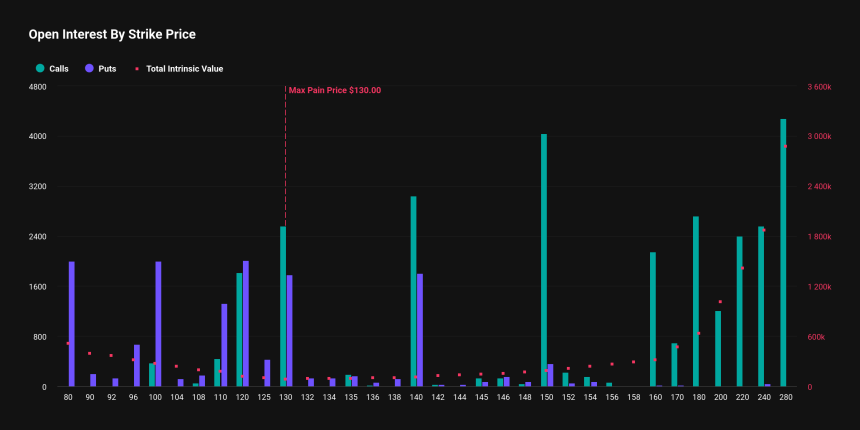Click the Open Interest By Strike Price title
860x430 pixels.
[x=111, y=34]
